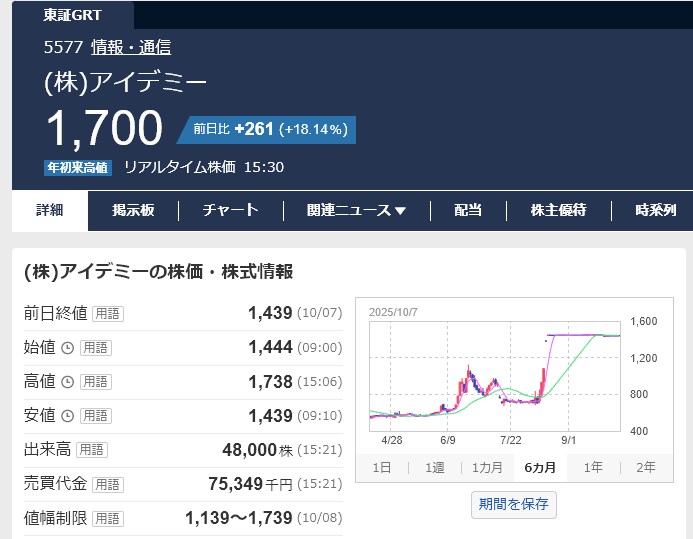This screenshot has height=539, width=693.
Task: Click the 期間を保存 button
Action: coord(514,505)
